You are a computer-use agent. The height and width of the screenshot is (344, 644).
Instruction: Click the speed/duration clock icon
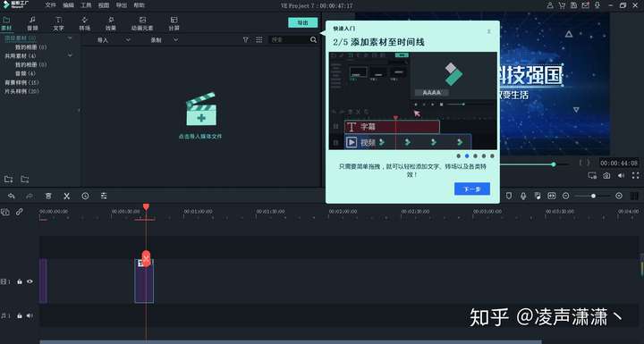(85, 197)
